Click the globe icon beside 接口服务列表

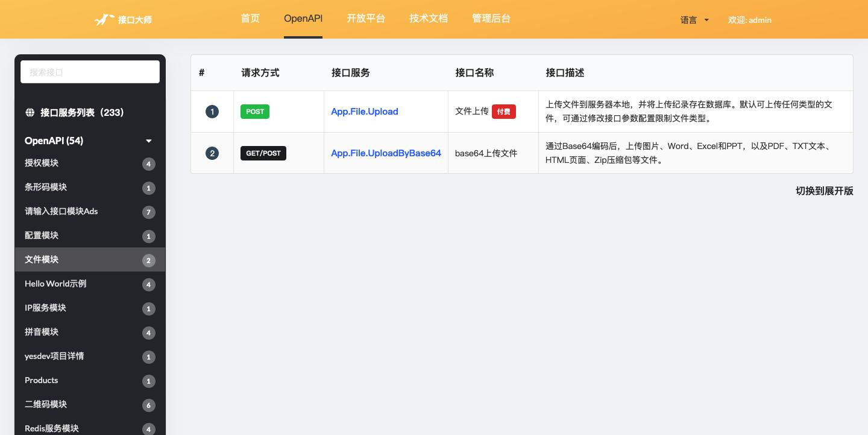click(30, 112)
